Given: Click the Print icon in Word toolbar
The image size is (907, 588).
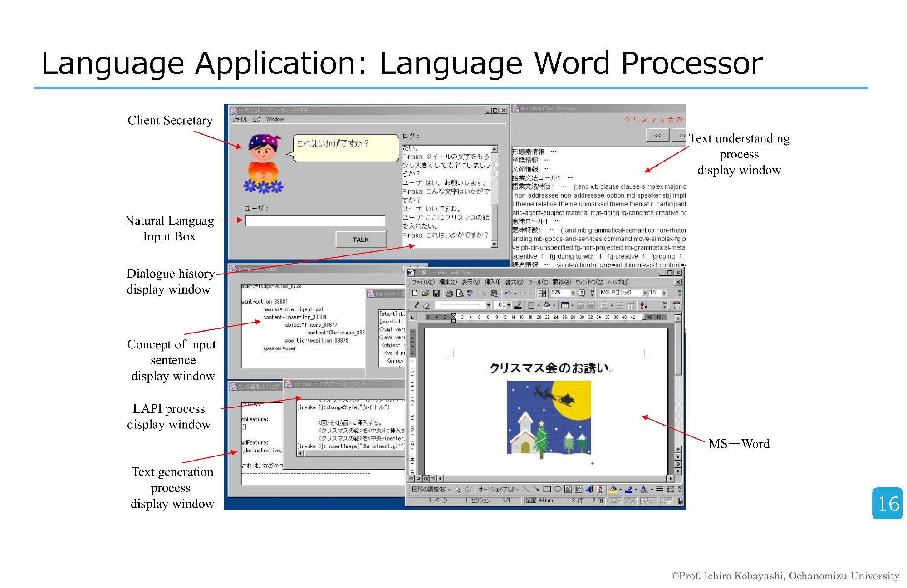Looking at the screenshot, I should (x=450, y=293).
